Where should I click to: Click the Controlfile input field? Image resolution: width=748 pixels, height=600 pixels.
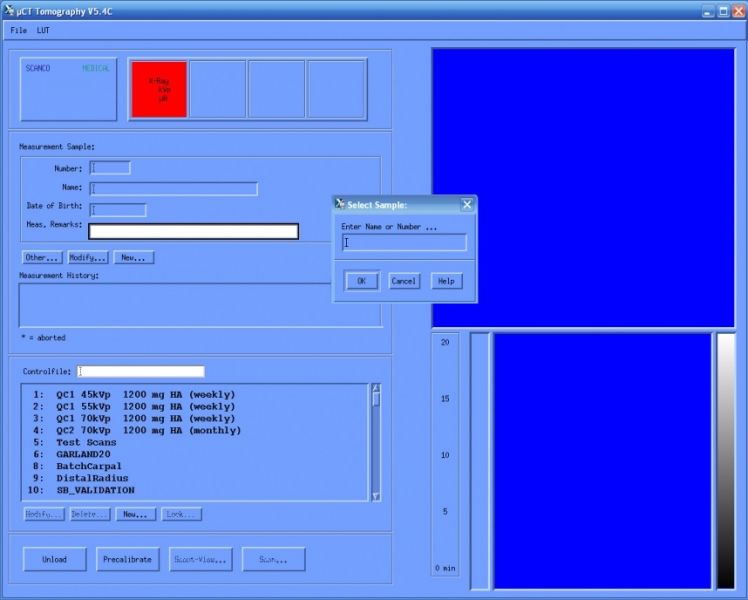pyautogui.click(x=141, y=371)
